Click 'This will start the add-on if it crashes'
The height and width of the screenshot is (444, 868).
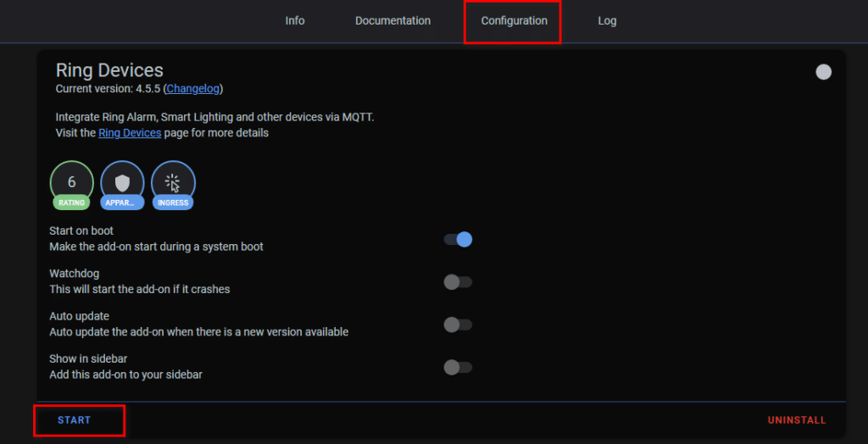(x=140, y=289)
